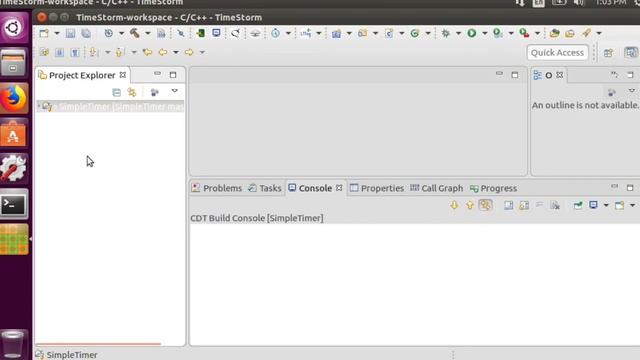Viewport: 640px width, 360px height.
Task: Click the Open Console icon
Action: (x=619, y=205)
